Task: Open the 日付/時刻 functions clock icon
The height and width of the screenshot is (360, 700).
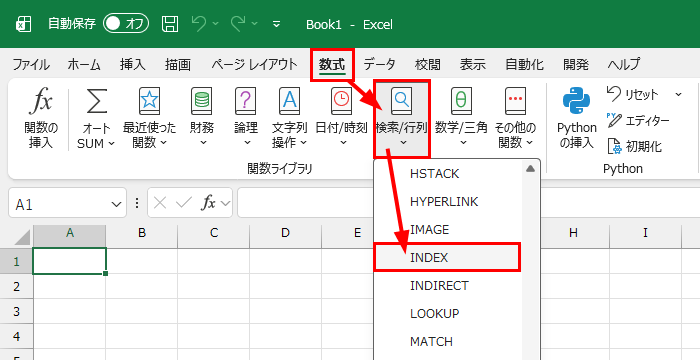Action: 342,101
